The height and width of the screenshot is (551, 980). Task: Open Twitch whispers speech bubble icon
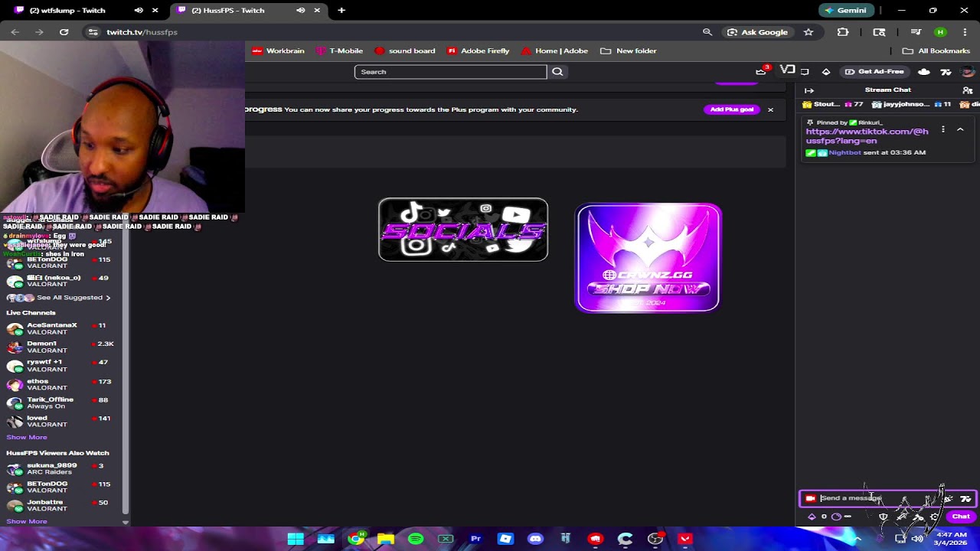805,72
